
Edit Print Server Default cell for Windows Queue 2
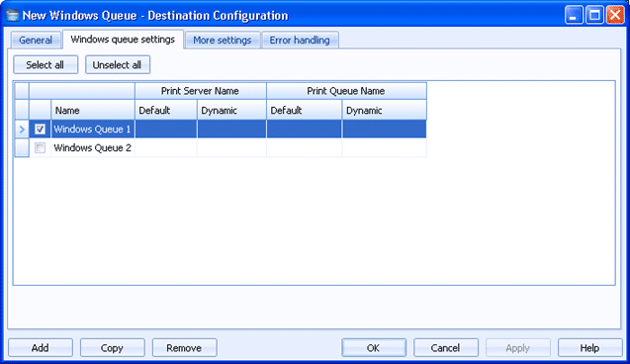coord(165,147)
